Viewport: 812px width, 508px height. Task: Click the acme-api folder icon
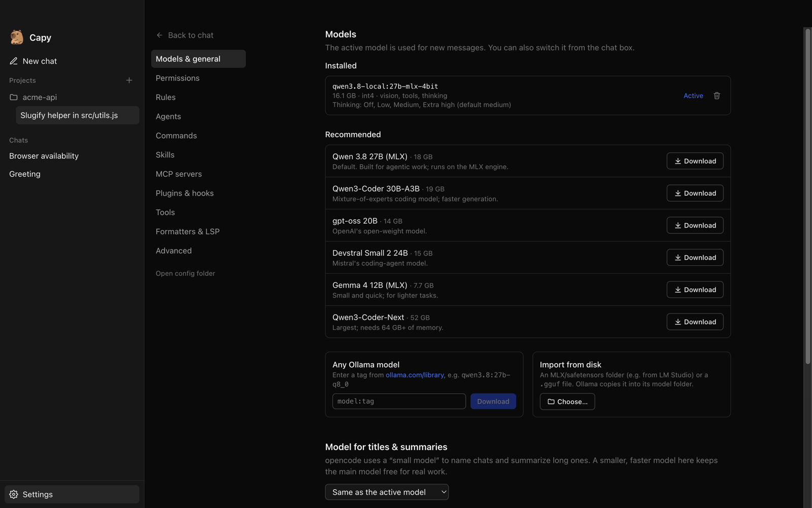[14, 97]
